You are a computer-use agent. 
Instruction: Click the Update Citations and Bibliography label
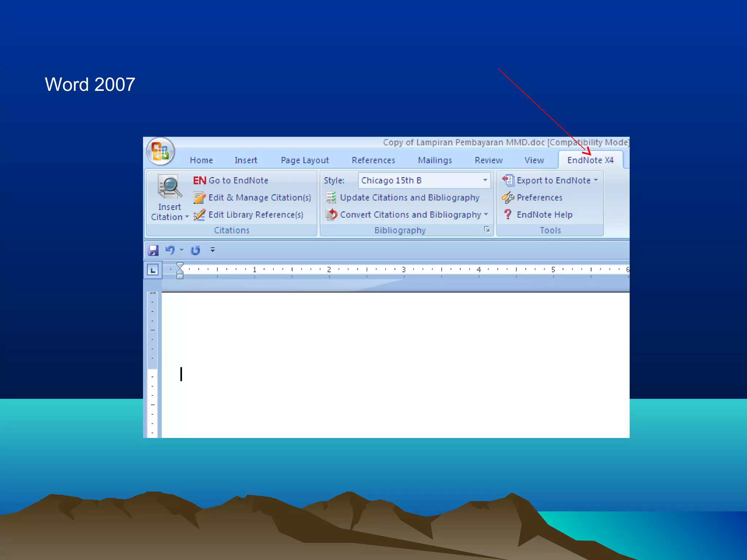410,198
